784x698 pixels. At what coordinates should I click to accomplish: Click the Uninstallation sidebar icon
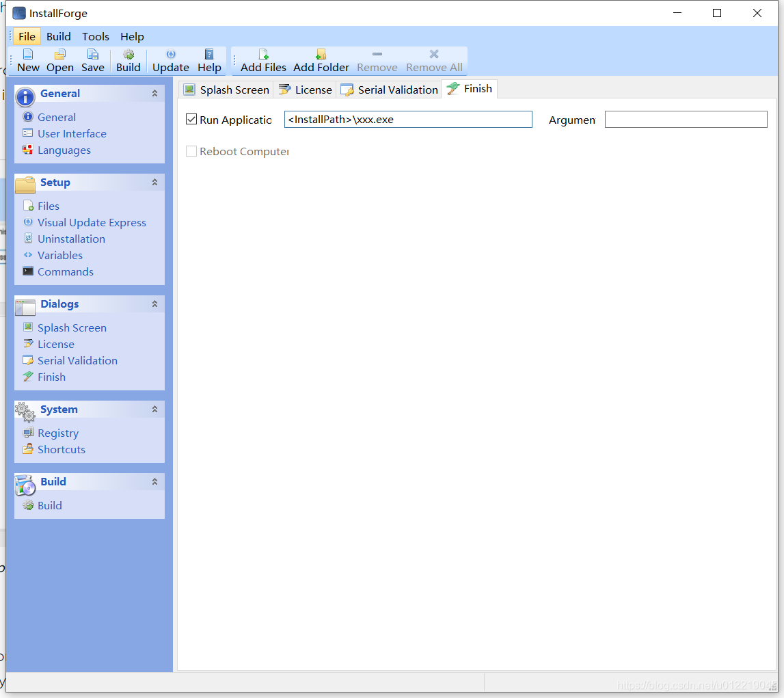pyautogui.click(x=28, y=239)
